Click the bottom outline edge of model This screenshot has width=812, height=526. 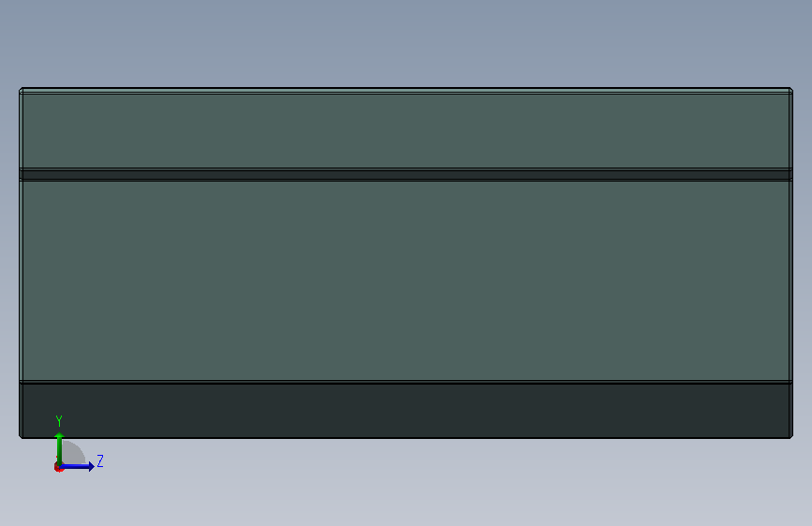coord(406,438)
